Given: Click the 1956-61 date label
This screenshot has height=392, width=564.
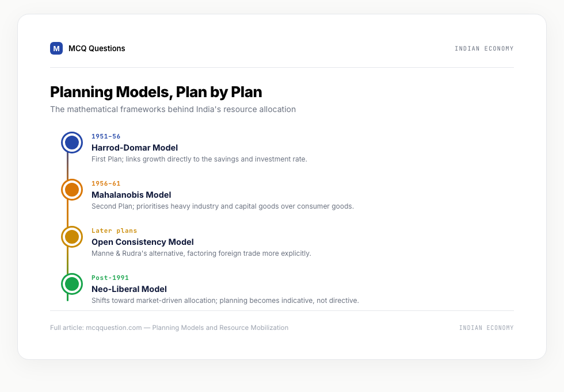Looking at the screenshot, I should coord(106,183).
